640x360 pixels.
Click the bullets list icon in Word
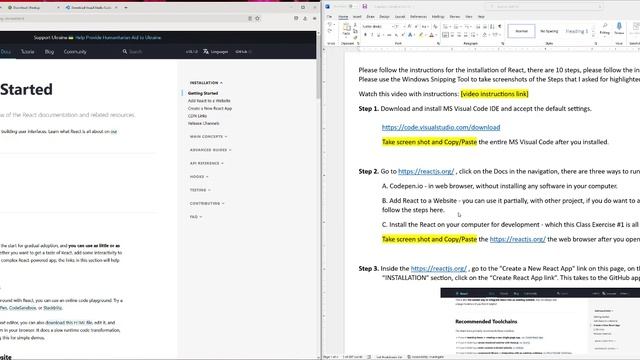point(446,27)
